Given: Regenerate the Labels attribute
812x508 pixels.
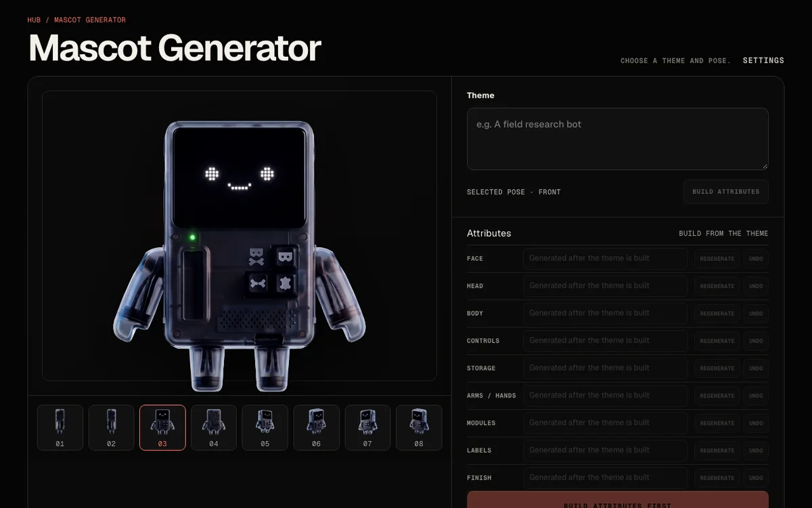Looking at the screenshot, I should pyautogui.click(x=717, y=450).
